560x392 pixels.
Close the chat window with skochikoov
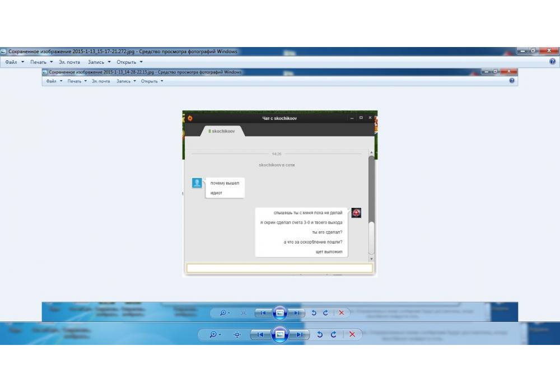[x=370, y=118]
